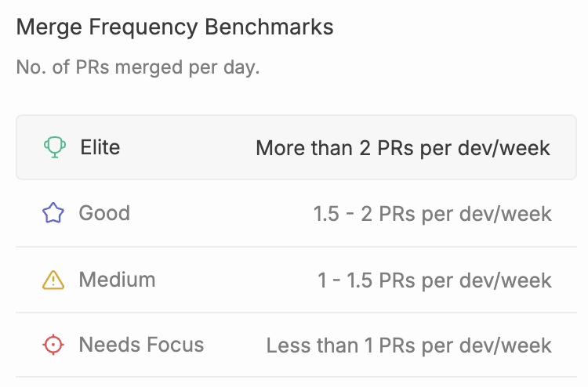Click the red target Needs Focus icon
Image resolution: width=588 pixels, height=387 pixels.
(53, 345)
